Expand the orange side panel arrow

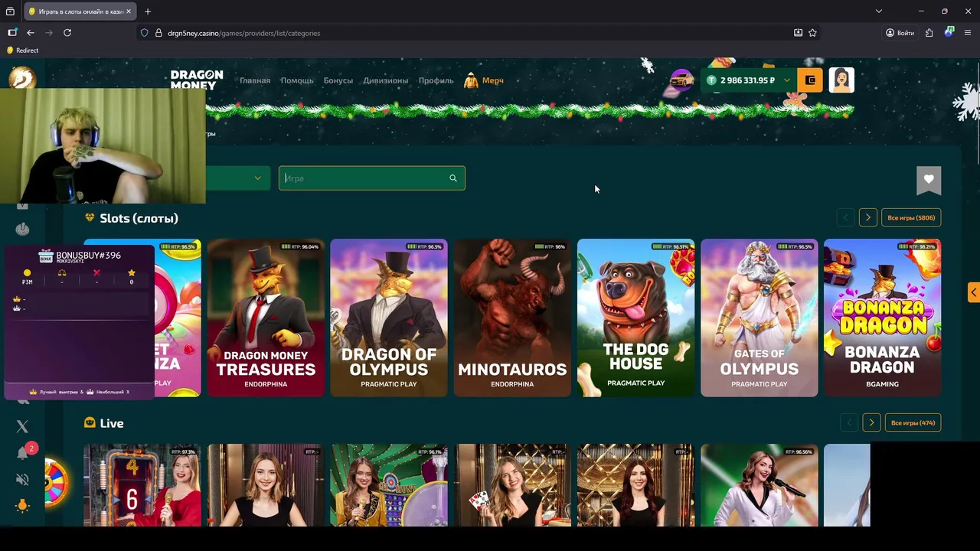click(974, 292)
